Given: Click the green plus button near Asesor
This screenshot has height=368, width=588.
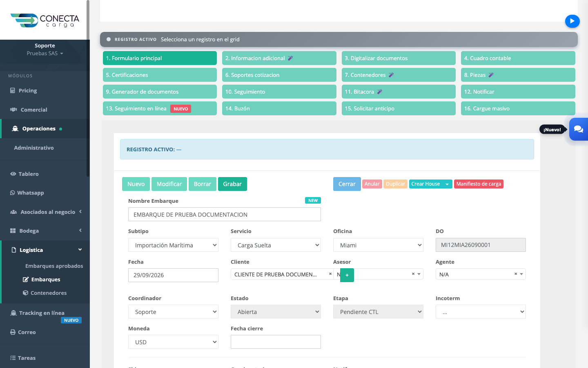Looking at the screenshot, I should tap(347, 275).
